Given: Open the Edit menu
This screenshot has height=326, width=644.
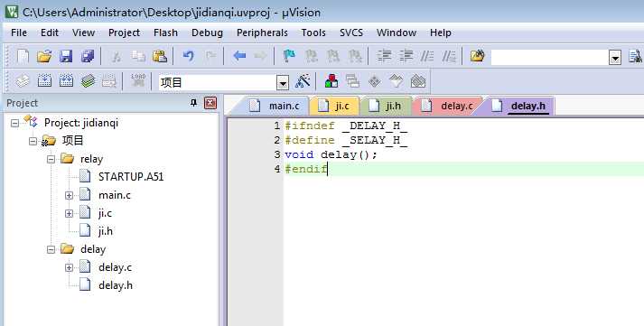Looking at the screenshot, I should [50, 33].
